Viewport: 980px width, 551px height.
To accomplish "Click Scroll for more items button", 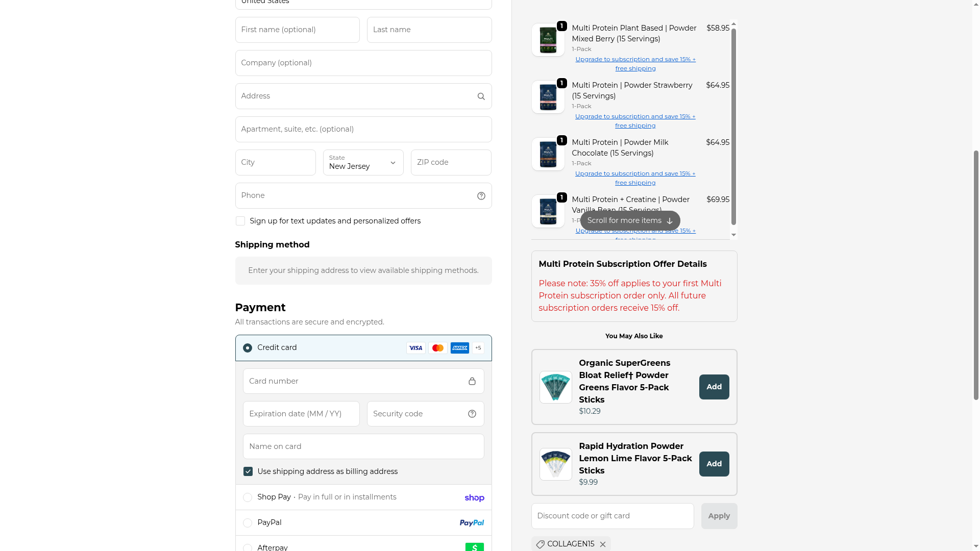I will click(x=630, y=220).
